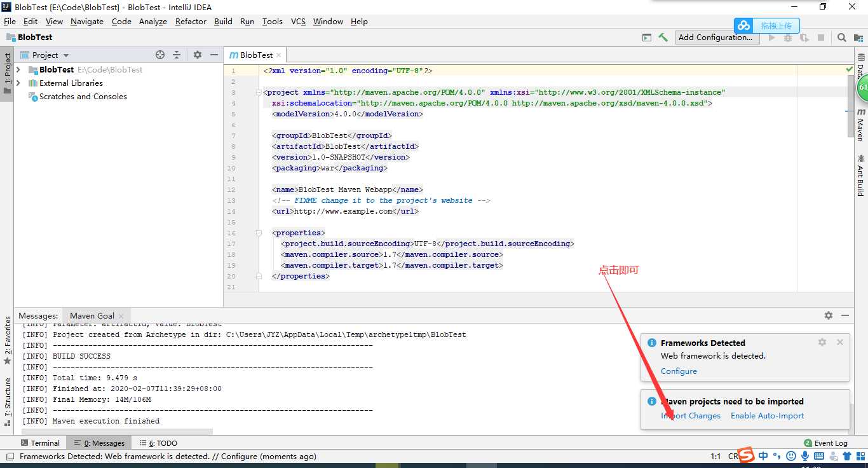This screenshot has width=868, height=468.
Task: Toggle Chinese/English input mode indicator
Action: click(763, 456)
